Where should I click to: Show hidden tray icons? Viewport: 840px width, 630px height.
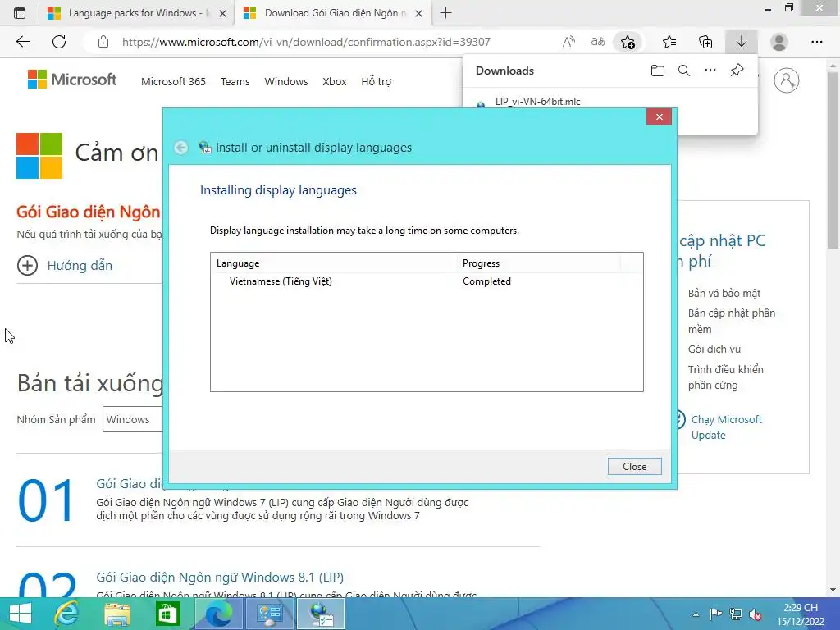point(696,614)
